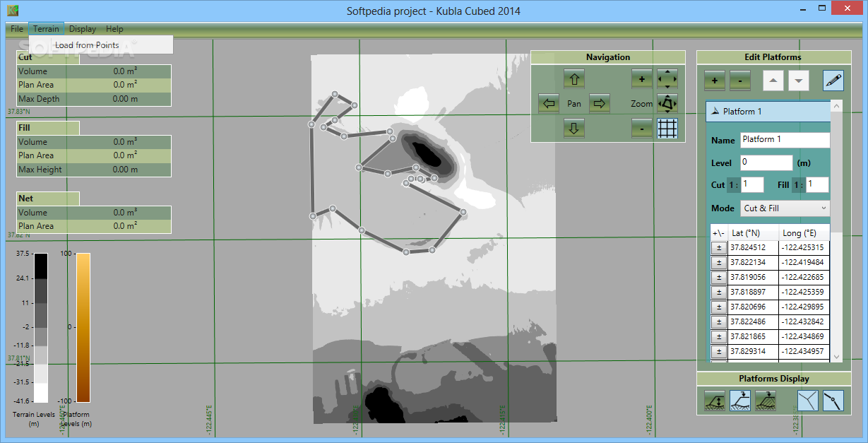Image resolution: width=868 pixels, height=443 pixels.
Task: Open the File menu
Action: point(17,29)
